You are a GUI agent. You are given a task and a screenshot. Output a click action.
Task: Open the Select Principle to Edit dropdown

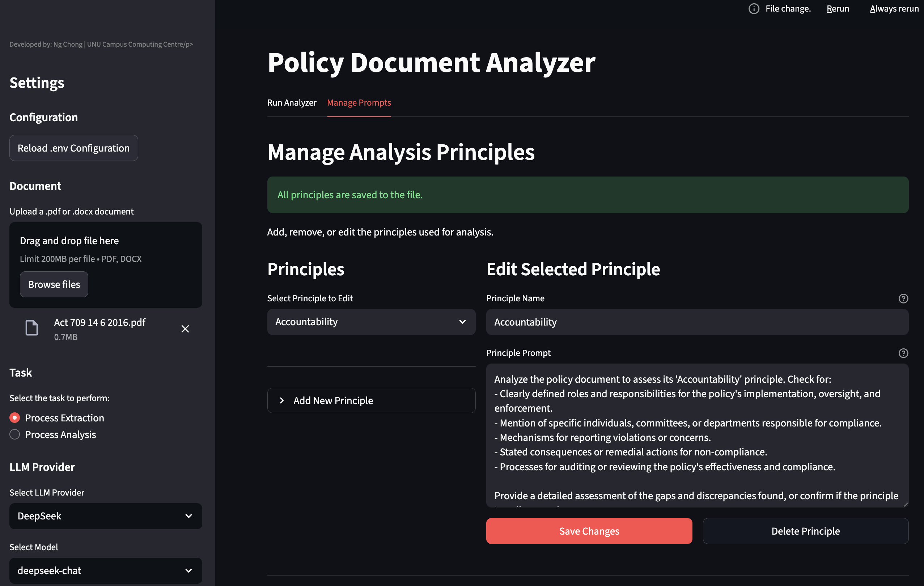(x=371, y=322)
